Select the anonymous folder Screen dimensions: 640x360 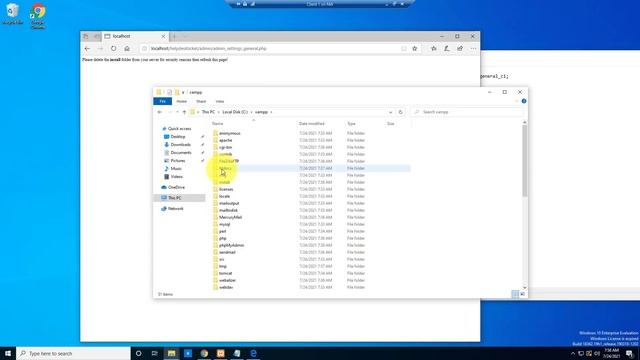point(229,133)
